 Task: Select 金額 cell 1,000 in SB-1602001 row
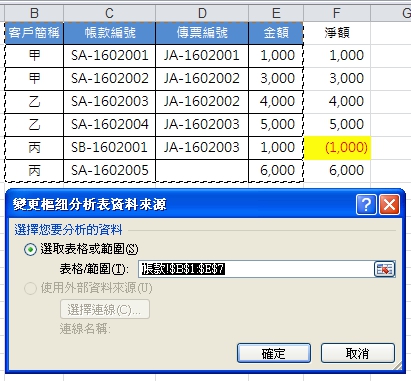pyautogui.click(x=276, y=148)
